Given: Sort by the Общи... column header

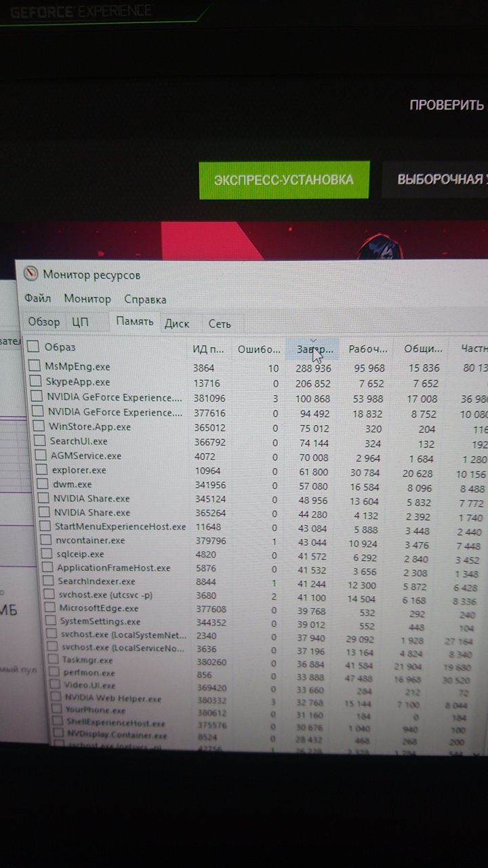Looking at the screenshot, I should (x=423, y=349).
